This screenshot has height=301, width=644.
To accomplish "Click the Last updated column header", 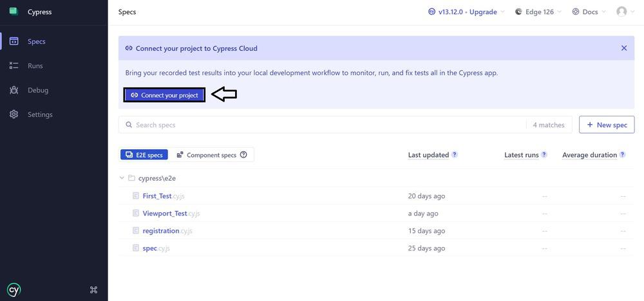I will pos(428,155).
